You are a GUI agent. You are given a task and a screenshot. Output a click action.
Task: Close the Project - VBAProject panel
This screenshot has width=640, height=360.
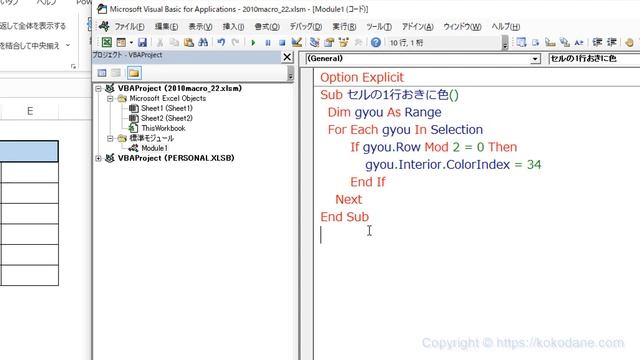tap(287, 57)
